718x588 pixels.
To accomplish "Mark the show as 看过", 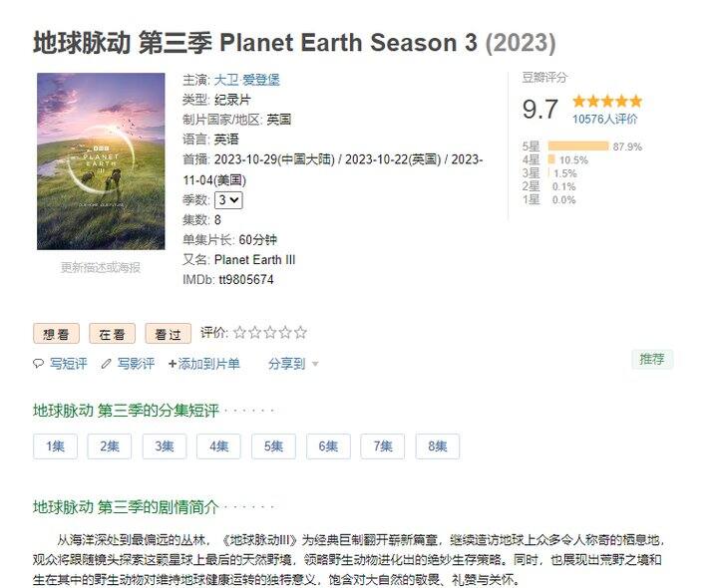I will 169,334.
